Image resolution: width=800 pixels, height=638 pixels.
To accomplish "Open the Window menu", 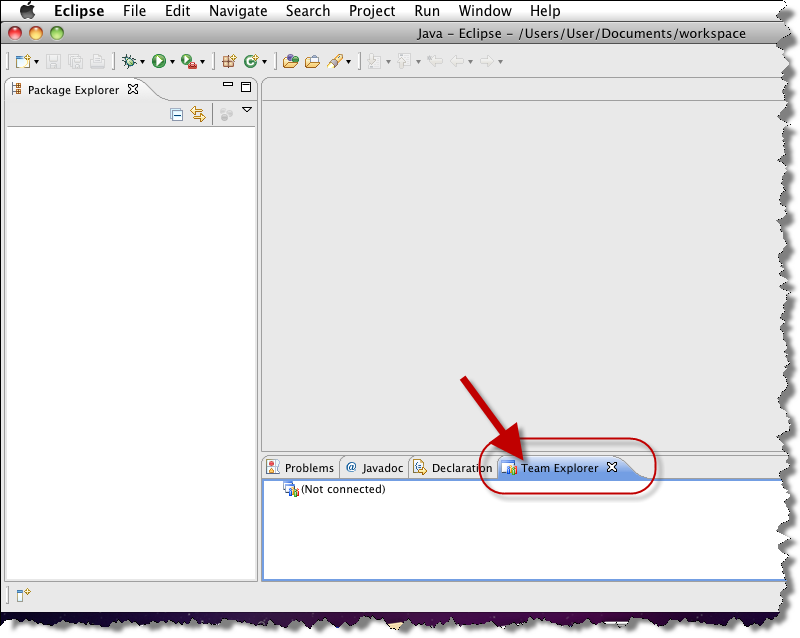I will tap(485, 11).
